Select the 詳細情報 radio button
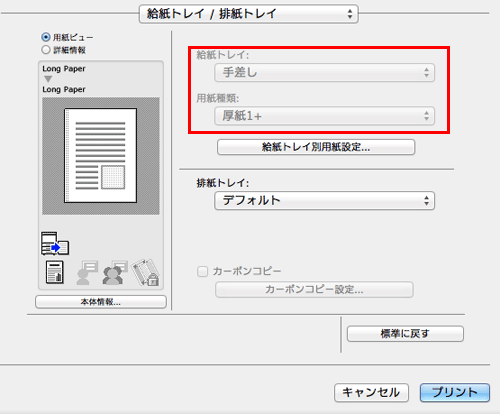 tap(46, 50)
